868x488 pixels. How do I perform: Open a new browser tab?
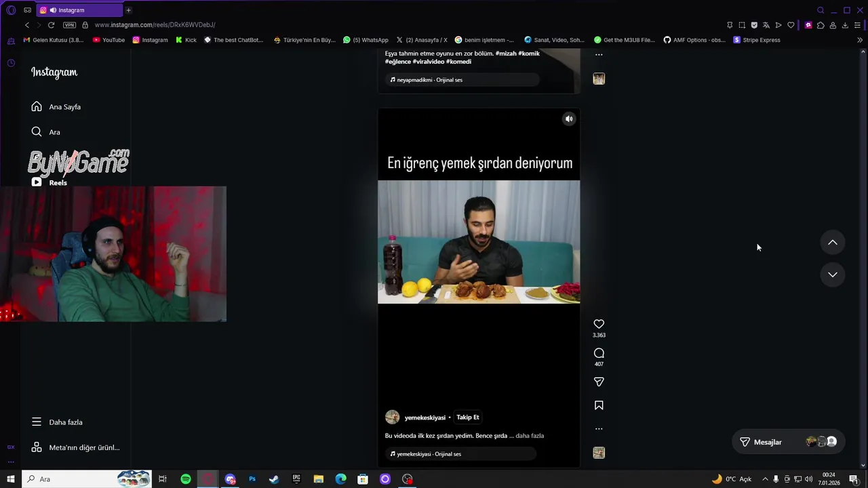[128, 10]
